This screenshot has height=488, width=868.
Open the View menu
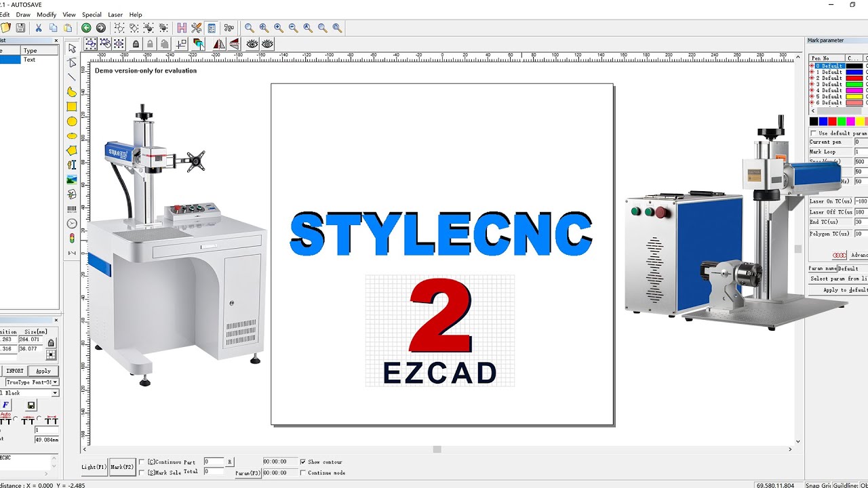69,14
